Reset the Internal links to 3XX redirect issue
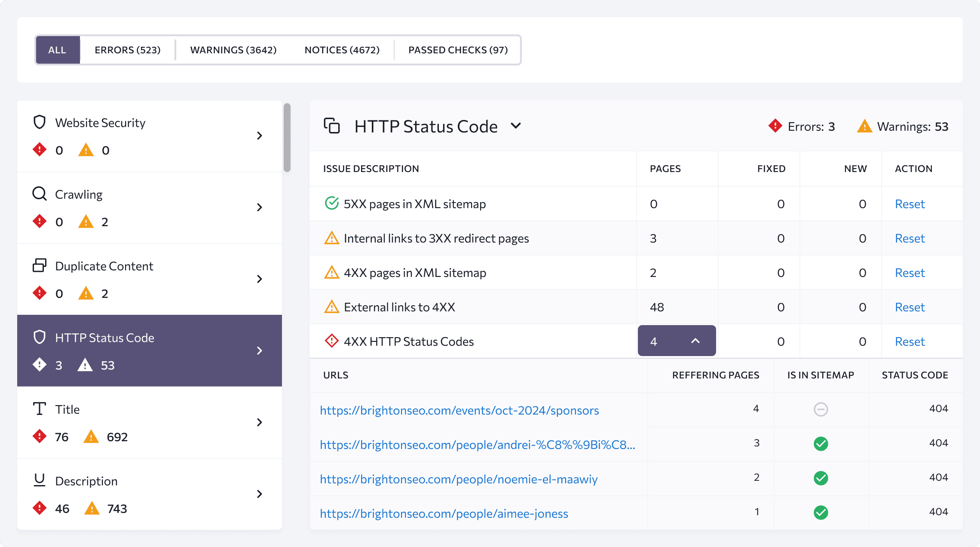980x547 pixels. coord(910,238)
